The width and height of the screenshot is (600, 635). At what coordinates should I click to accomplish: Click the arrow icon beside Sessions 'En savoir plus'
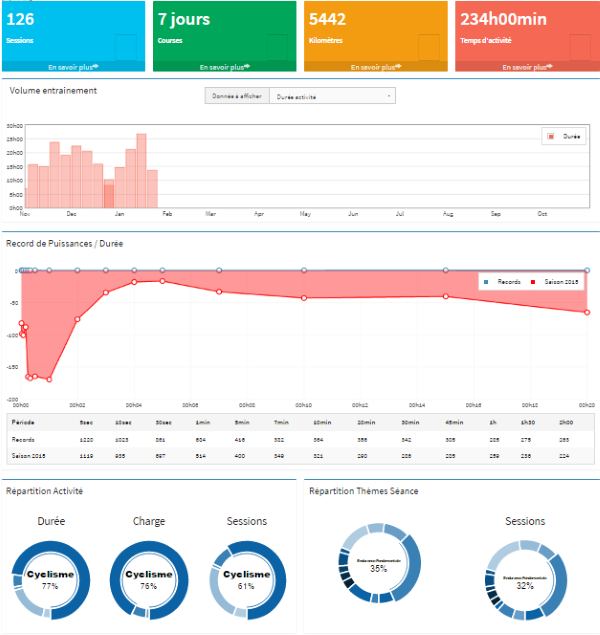pos(94,67)
